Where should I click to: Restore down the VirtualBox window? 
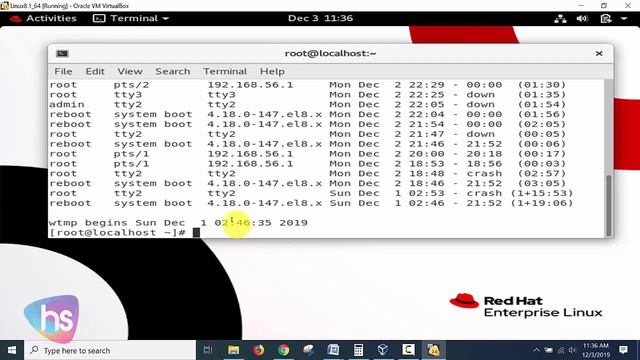point(604,5)
